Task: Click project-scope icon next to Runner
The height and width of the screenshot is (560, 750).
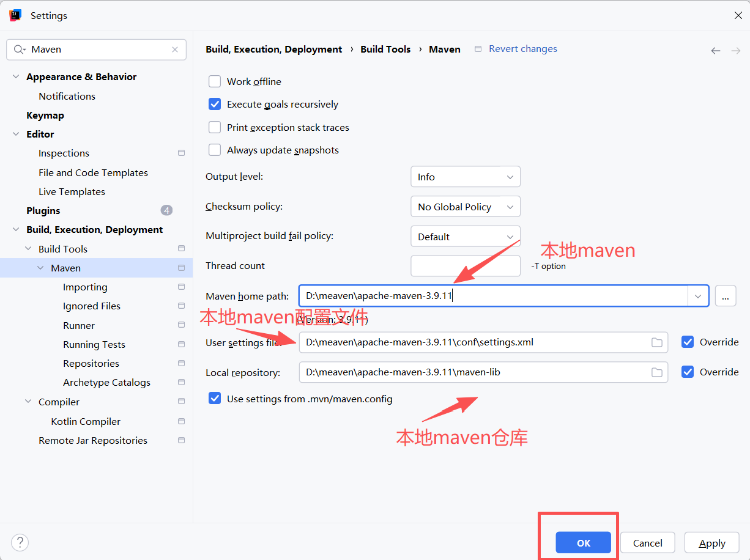Action: (181, 325)
